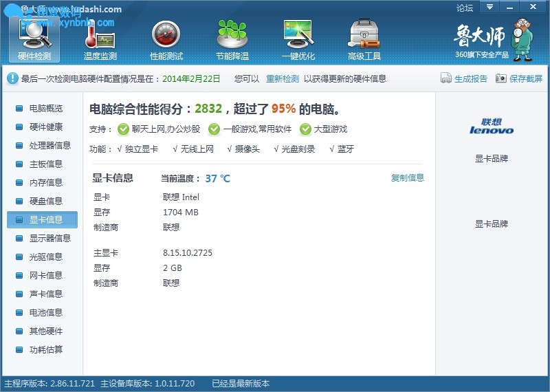Launch 性能测试 performance test gauge

166,39
